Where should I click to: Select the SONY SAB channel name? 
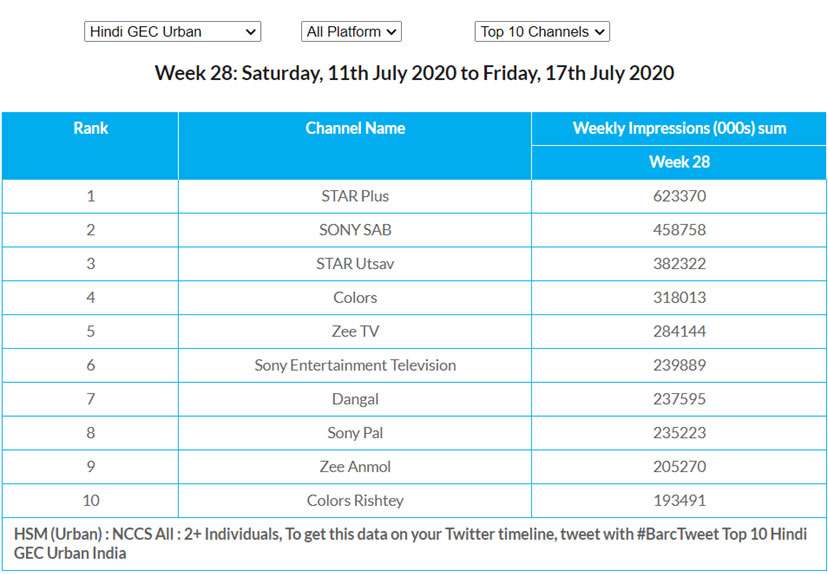355,230
